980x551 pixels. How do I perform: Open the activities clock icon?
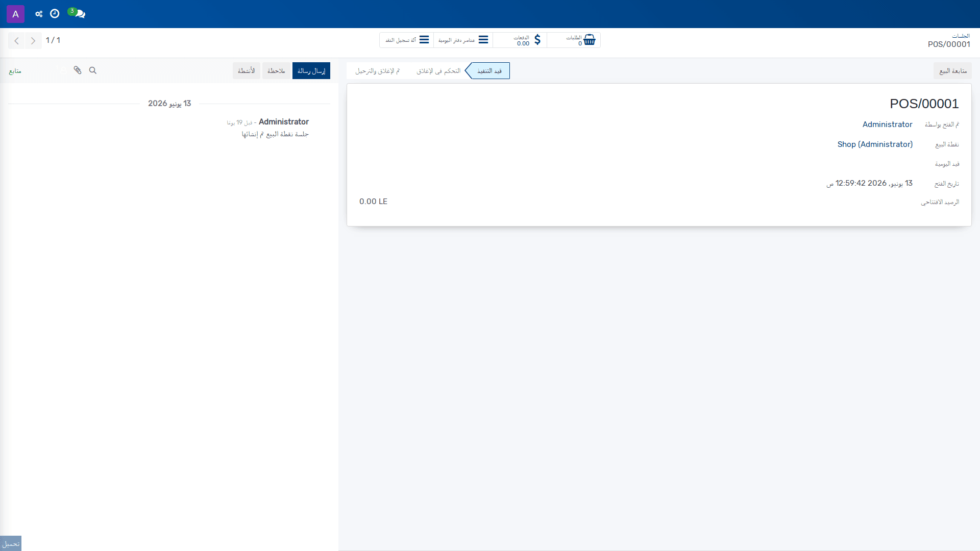click(x=55, y=14)
